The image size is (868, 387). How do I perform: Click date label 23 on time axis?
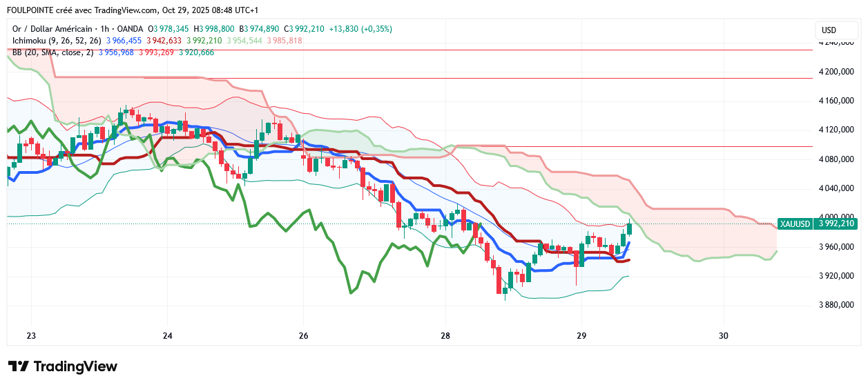coord(30,336)
